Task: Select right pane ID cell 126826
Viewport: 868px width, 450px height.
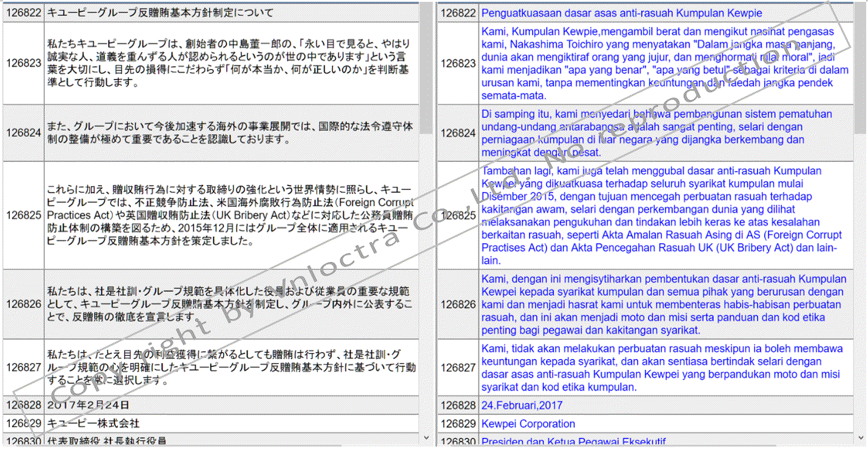Action: point(458,304)
